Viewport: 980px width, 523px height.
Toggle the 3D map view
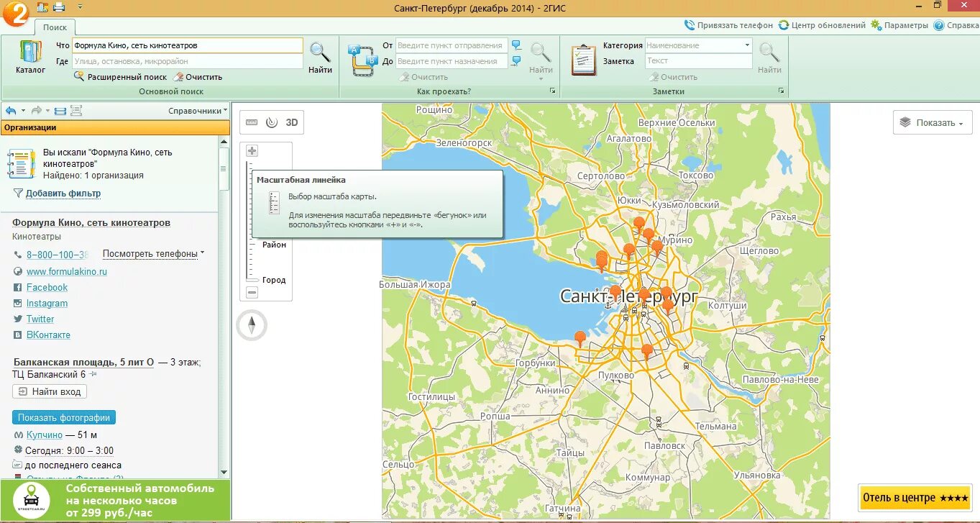pos(292,122)
